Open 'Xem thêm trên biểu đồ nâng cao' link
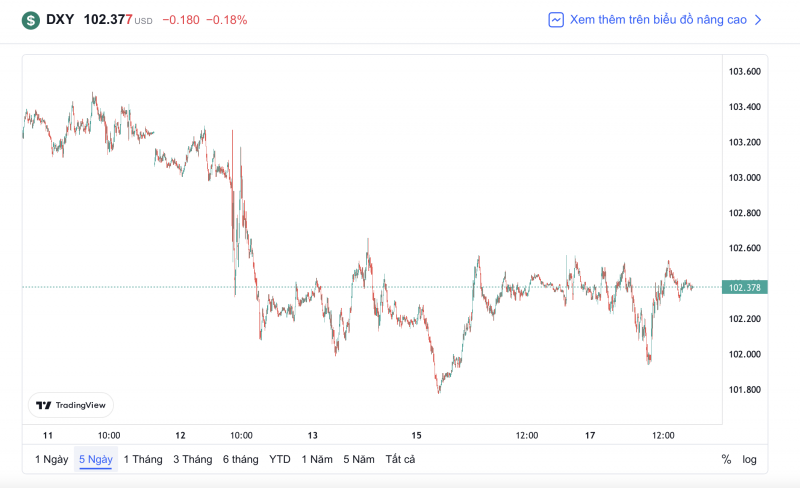The width and height of the screenshot is (800, 488). pyautogui.click(x=658, y=20)
